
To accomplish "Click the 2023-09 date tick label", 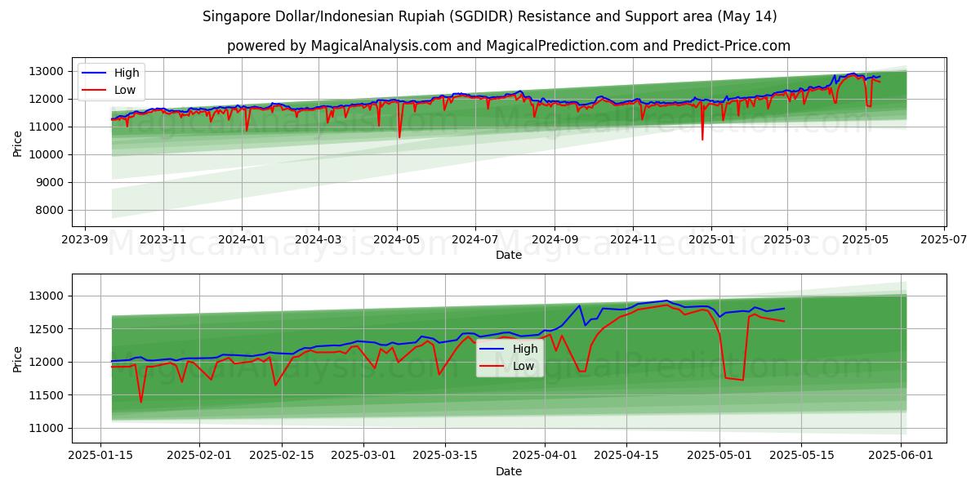I will (x=85, y=240).
